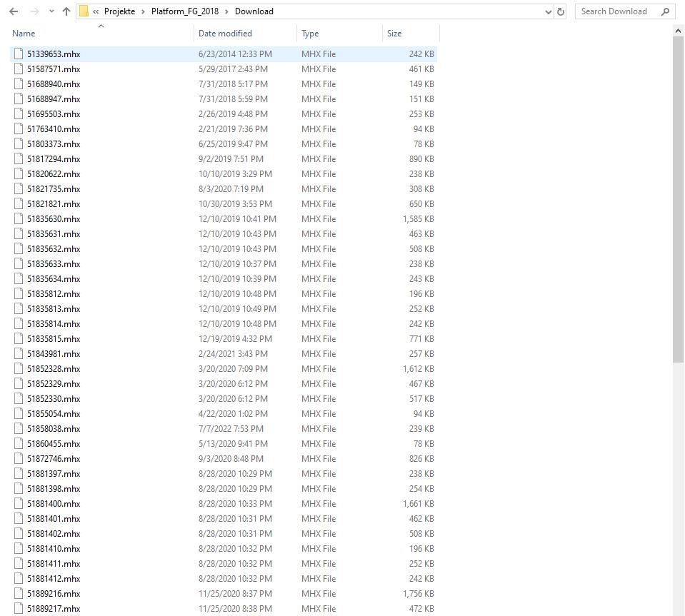The height and width of the screenshot is (616, 685).
Task: Select file name 51852329.mhx
Action: click(54, 384)
